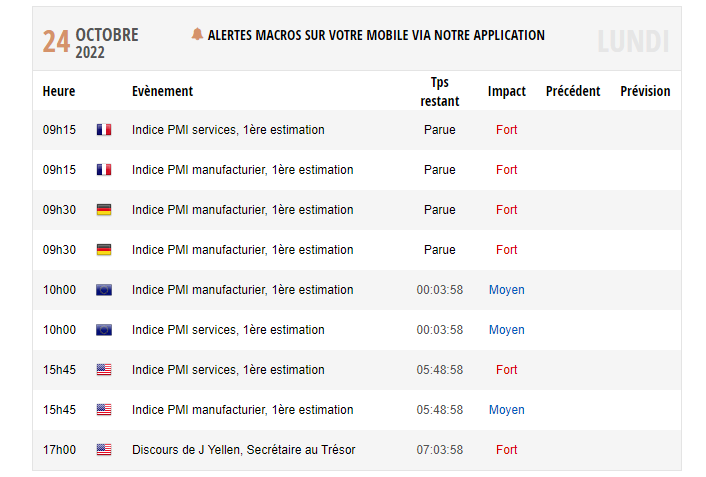
Task: Click the Evènement column header
Action: [162, 91]
